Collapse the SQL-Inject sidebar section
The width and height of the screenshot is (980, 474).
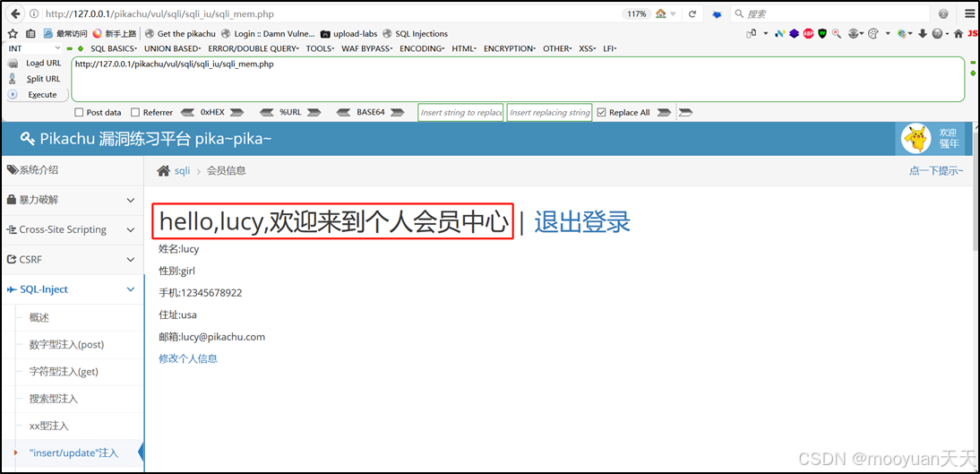tap(72, 289)
